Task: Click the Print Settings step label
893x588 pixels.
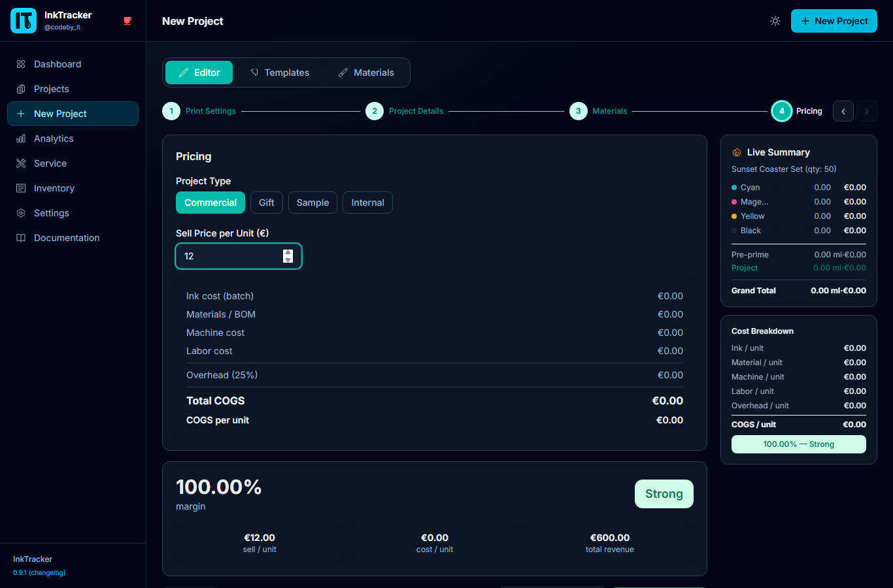Action: (211, 111)
